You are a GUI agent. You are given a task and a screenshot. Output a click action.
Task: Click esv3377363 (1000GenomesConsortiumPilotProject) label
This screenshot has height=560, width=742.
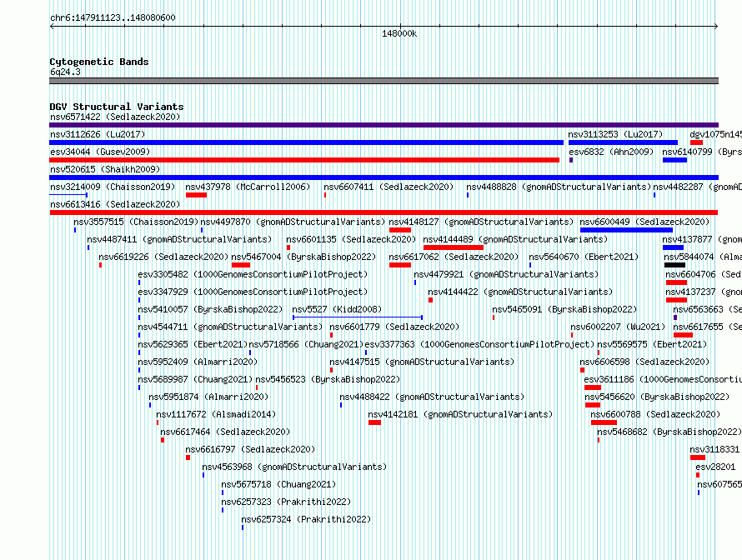click(479, 344)
